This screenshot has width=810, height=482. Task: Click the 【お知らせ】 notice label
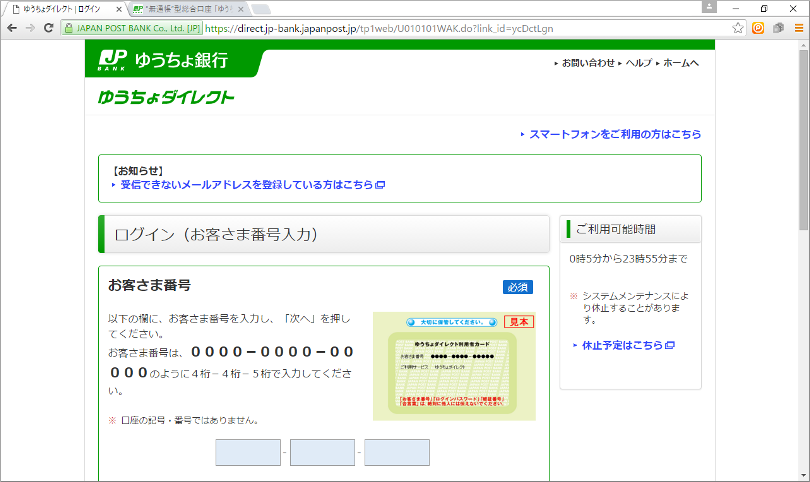138,171
